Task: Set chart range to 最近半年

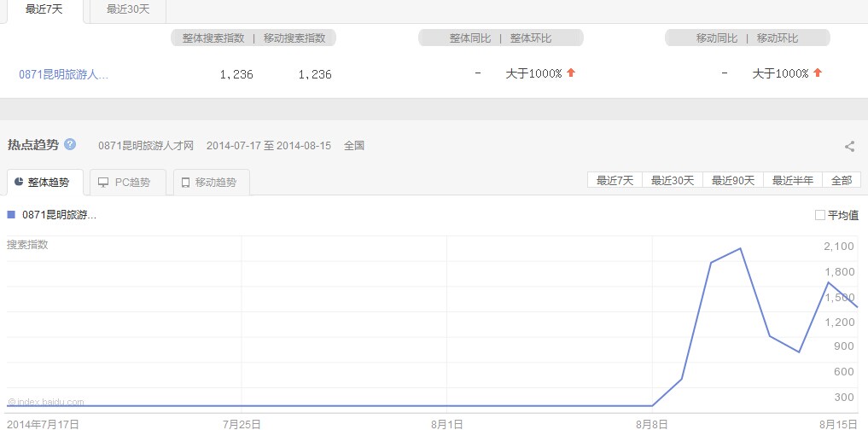Action: [793, 180]
